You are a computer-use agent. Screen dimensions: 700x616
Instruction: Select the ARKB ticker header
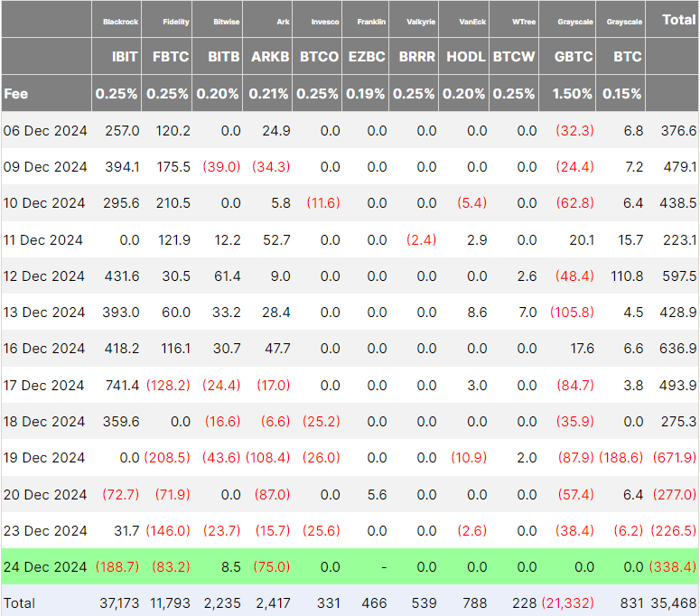pyautogui.click(x=270, y=57)
